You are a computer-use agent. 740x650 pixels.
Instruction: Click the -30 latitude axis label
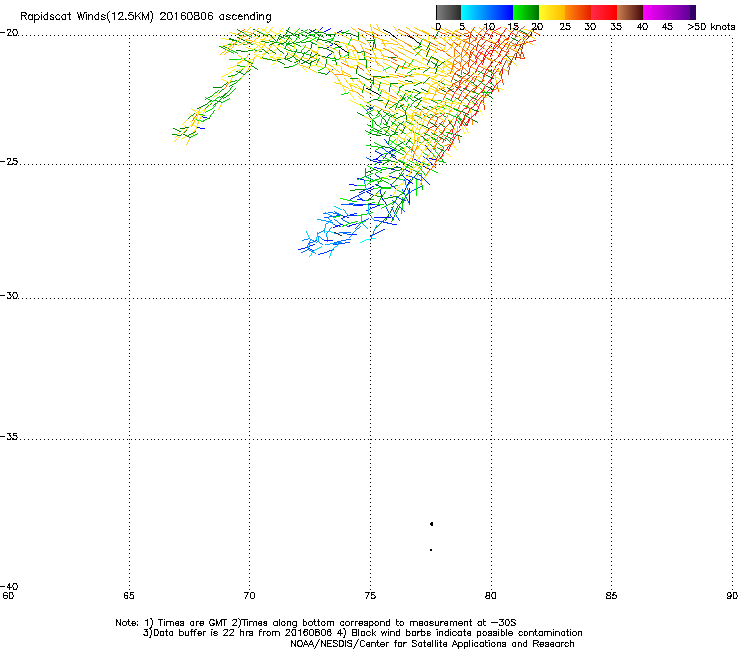(x=9, y=296)
